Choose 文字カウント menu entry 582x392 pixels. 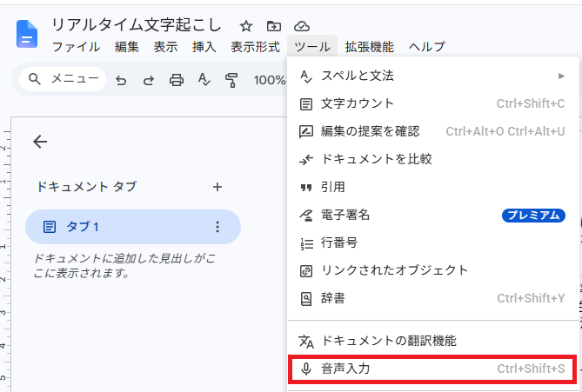433,103
